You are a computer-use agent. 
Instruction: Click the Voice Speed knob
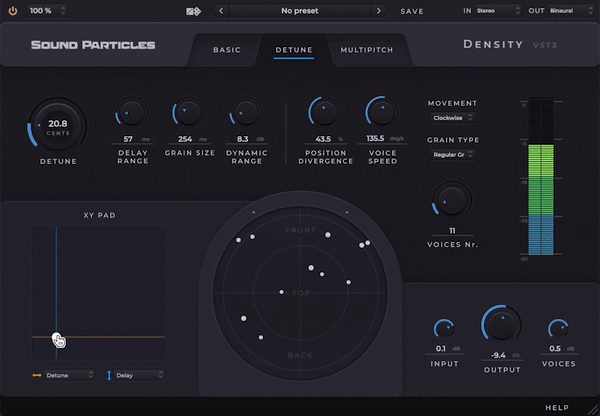click(381, 113)
